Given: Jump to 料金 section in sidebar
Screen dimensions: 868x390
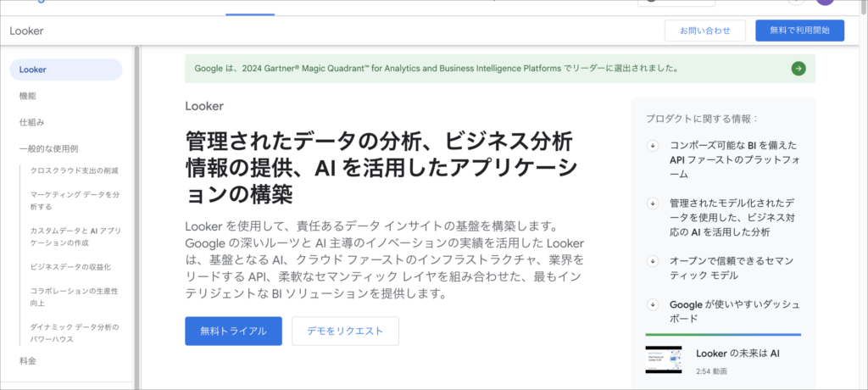Looking at the screenshot, I should pos(28,360).
